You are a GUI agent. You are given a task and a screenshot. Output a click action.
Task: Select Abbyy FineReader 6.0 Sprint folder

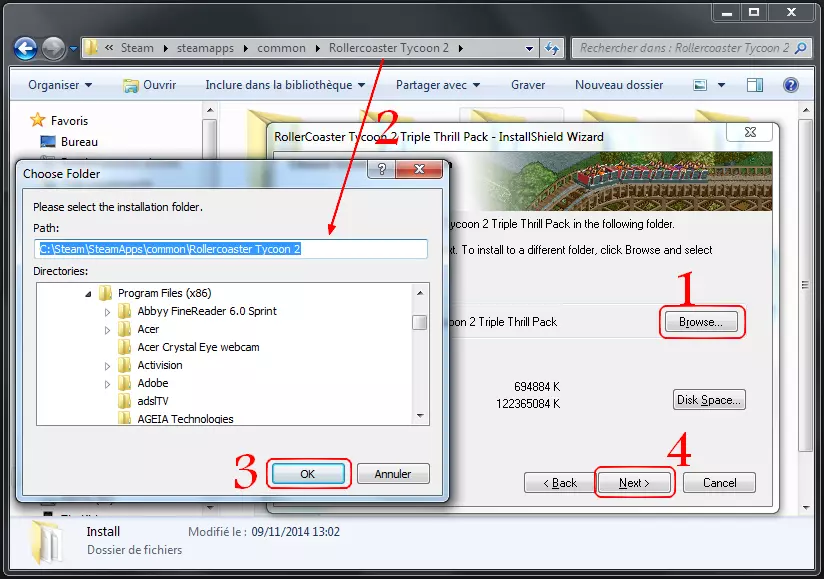pyautogui.click(x=207, y=311)
